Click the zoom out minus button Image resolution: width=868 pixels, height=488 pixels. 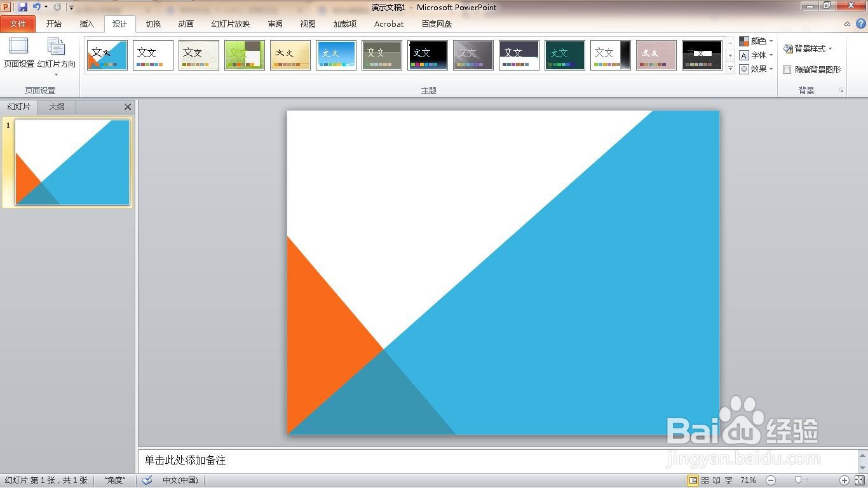pos(770,480)
